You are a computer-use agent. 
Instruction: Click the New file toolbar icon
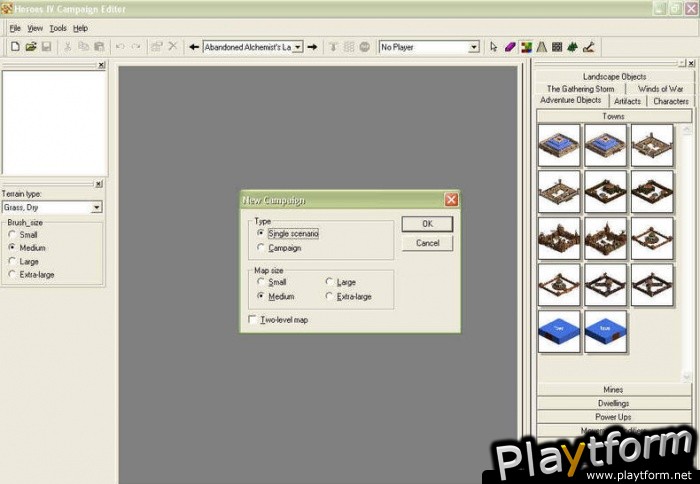pos(15,46)
